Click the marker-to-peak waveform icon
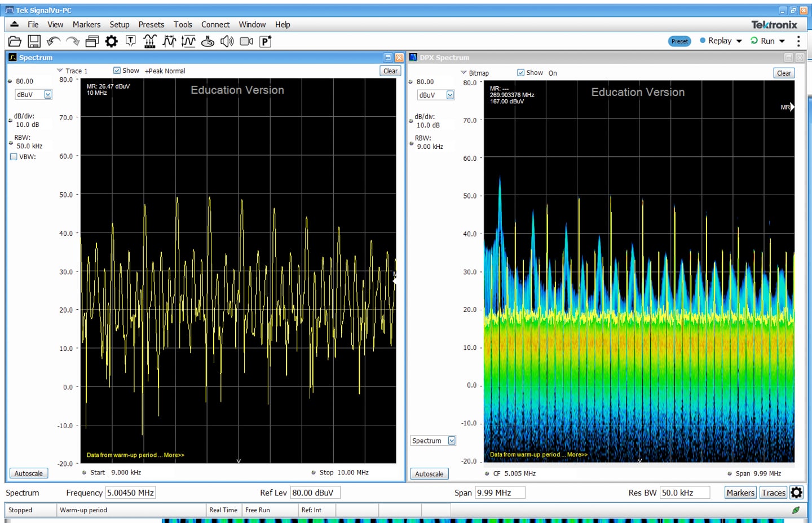 coord(169,41)
